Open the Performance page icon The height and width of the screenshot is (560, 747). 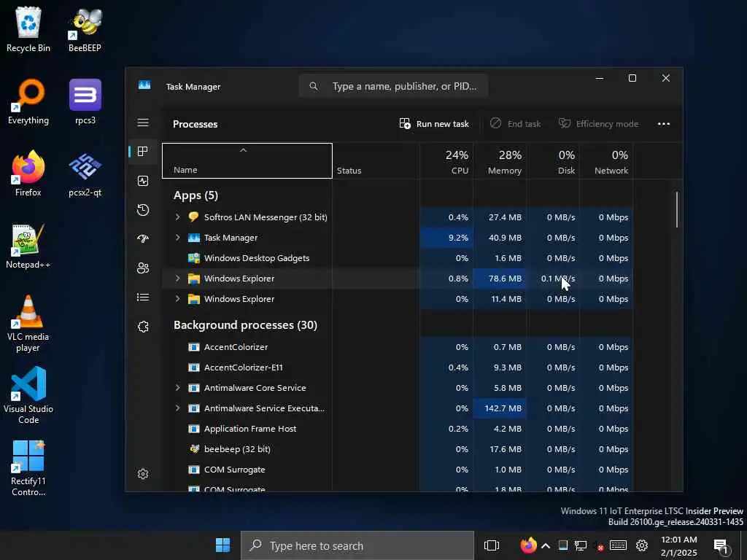point(143,181)
